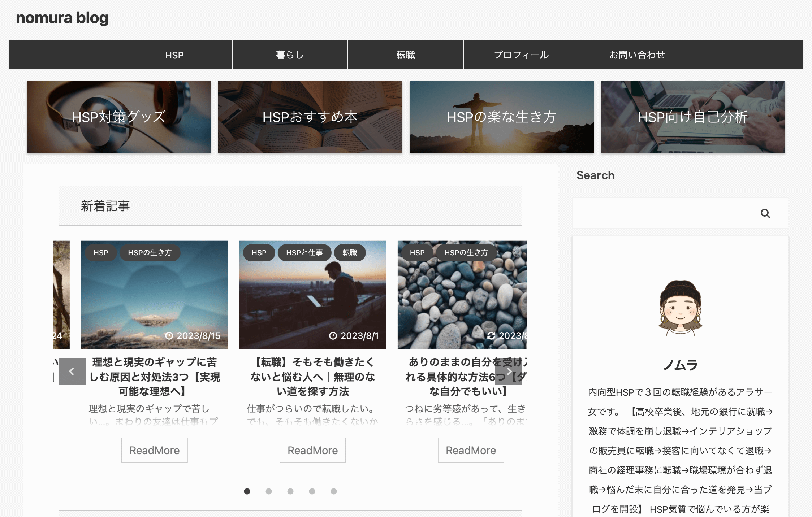Click the search magnifier icon
Screen dimensions: 812x517
(x=765, y=213)
